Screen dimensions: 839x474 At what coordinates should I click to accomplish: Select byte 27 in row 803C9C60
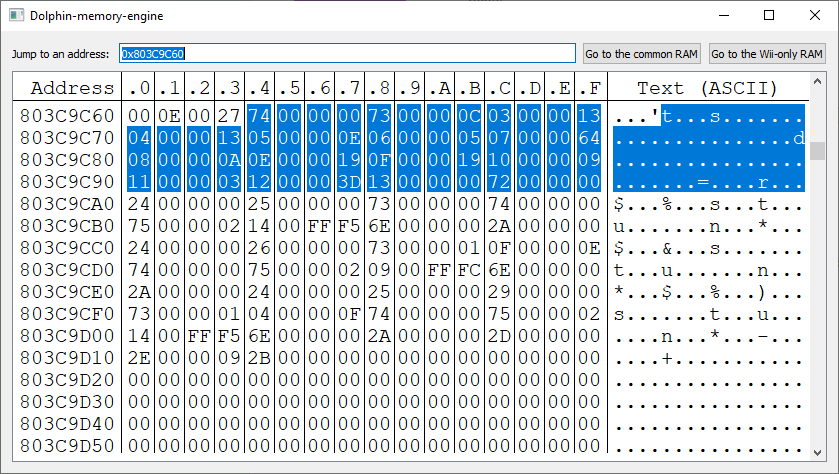click(x=229, y=116)
